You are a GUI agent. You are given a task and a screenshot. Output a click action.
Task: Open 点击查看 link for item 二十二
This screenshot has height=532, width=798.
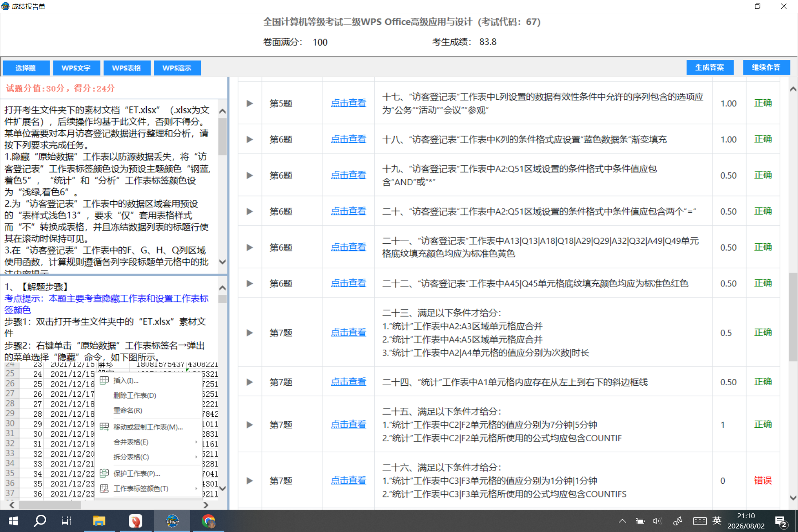(348, 283)
